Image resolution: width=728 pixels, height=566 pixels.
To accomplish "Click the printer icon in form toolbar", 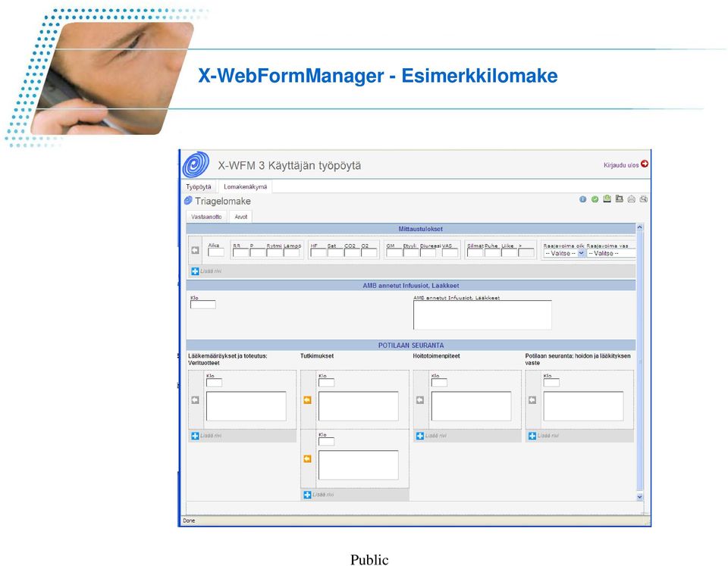I will [632, 199].
